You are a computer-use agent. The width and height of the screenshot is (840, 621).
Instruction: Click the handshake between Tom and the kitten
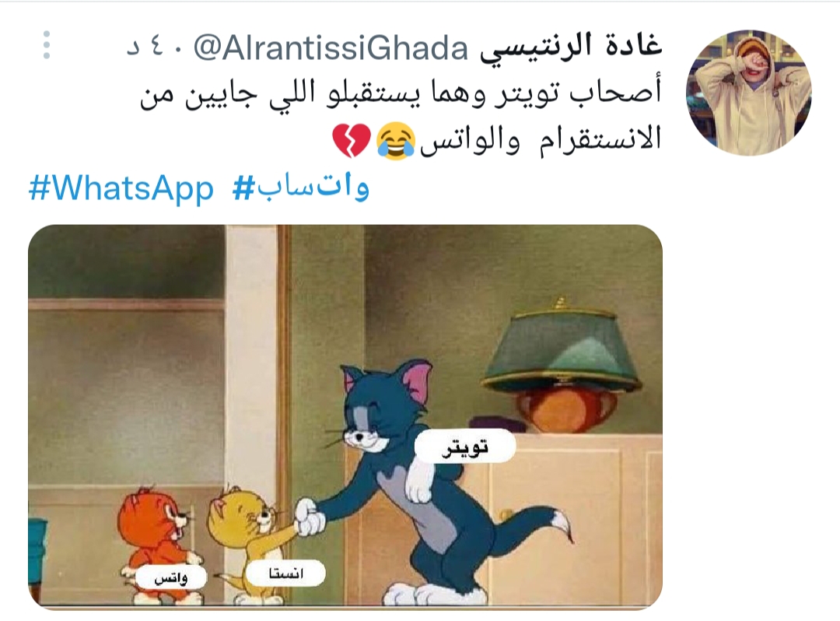pos(310,517)
